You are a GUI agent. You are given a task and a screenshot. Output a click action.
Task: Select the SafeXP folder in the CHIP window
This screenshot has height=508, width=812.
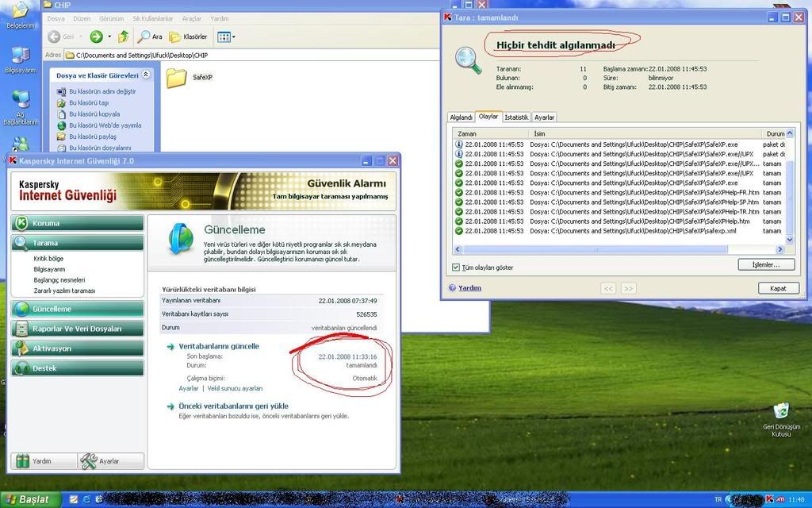190,77
